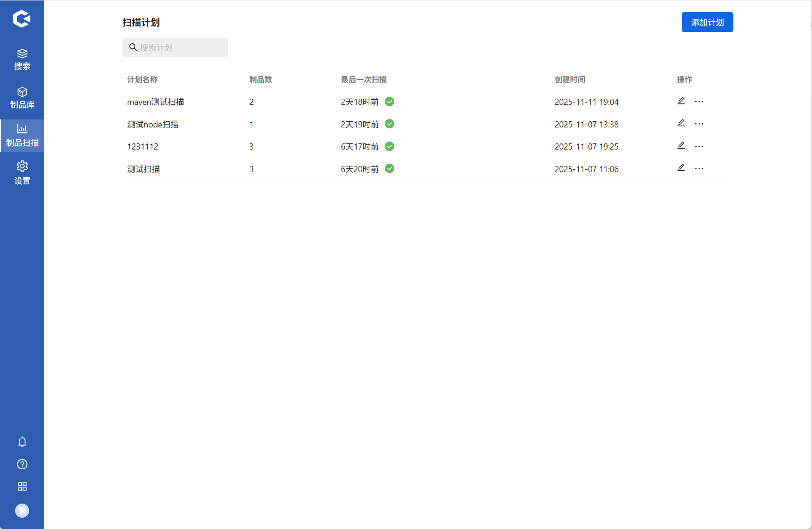Viewport: 812px width, 529px height.
Task: Open more actions for 1231112
Action: (699, 146)
